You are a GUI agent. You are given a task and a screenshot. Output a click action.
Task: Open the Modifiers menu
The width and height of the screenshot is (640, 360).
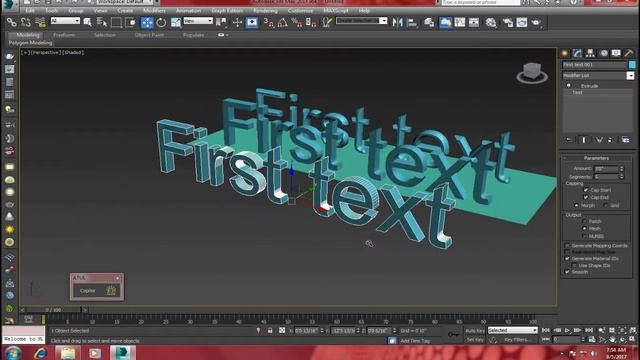point(155,11)
